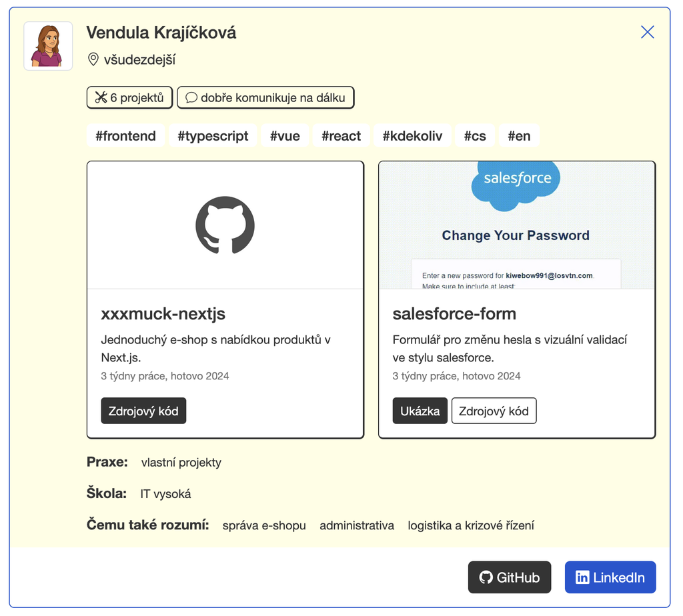683x616 pixels.
Task: Select the #kdekoliv tag
Action: (x=412, y=136)
